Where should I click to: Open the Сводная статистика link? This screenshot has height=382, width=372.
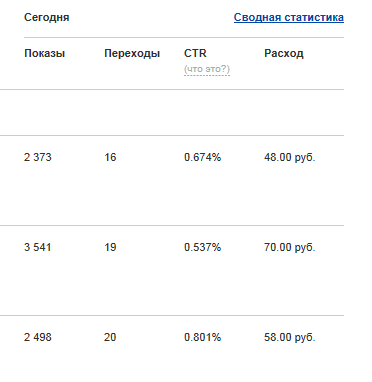click(289, 17)
